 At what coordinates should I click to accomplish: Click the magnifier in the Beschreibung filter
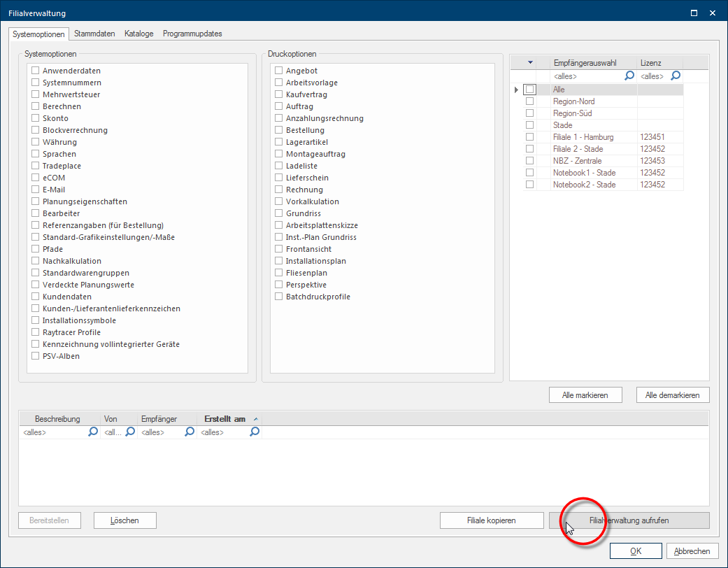(93, 432)
